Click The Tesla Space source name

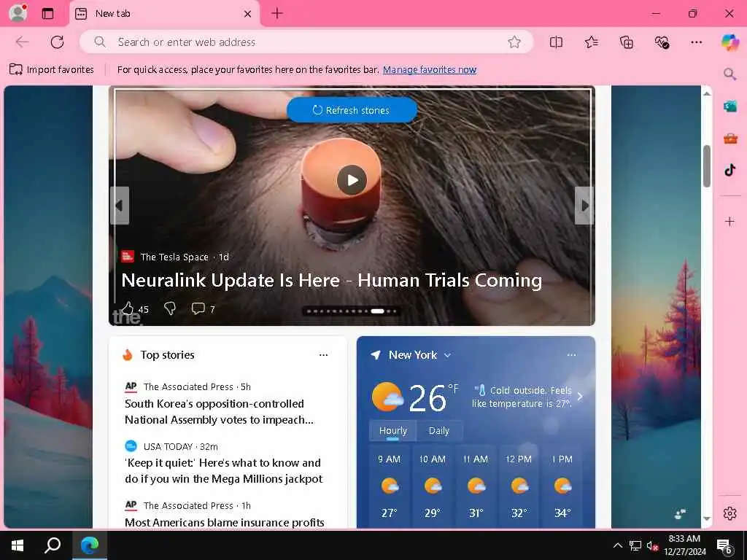click(x=174, y=257)
